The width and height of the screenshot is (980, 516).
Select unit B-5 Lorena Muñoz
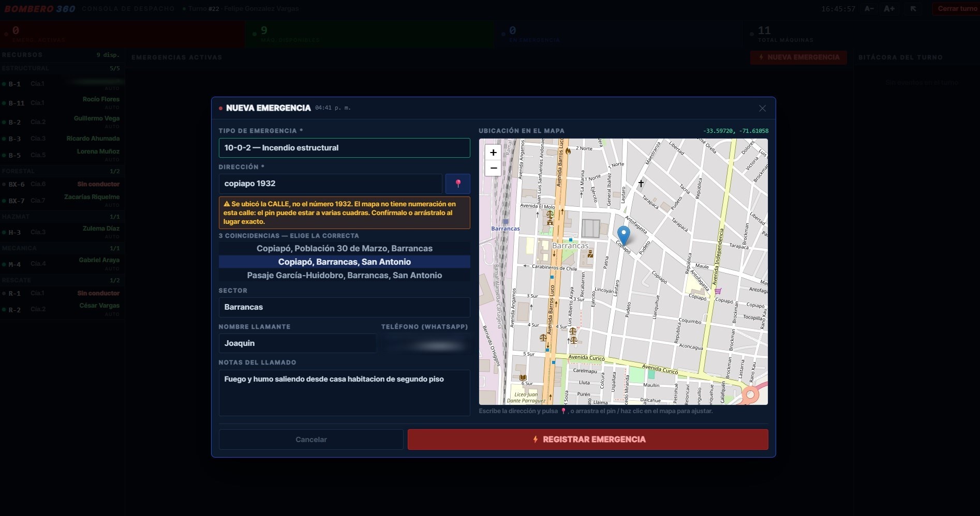(x=62, y=155)
